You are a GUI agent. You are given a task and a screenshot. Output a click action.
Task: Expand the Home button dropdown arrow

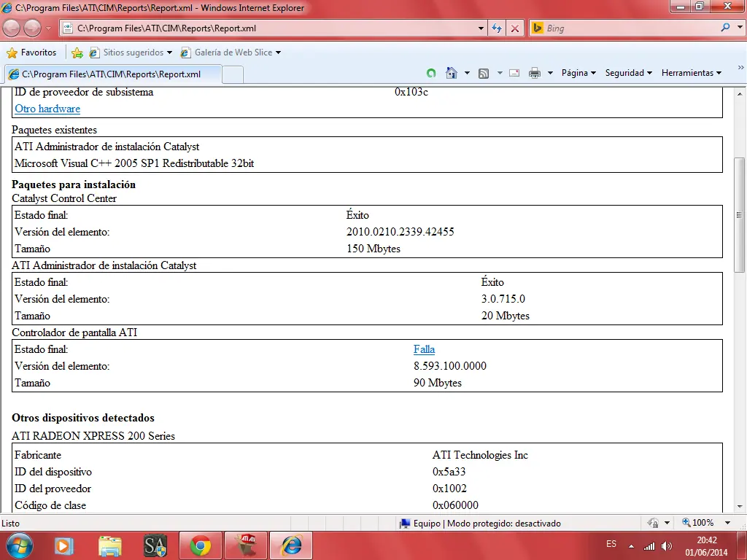click(x=468, y=73)
